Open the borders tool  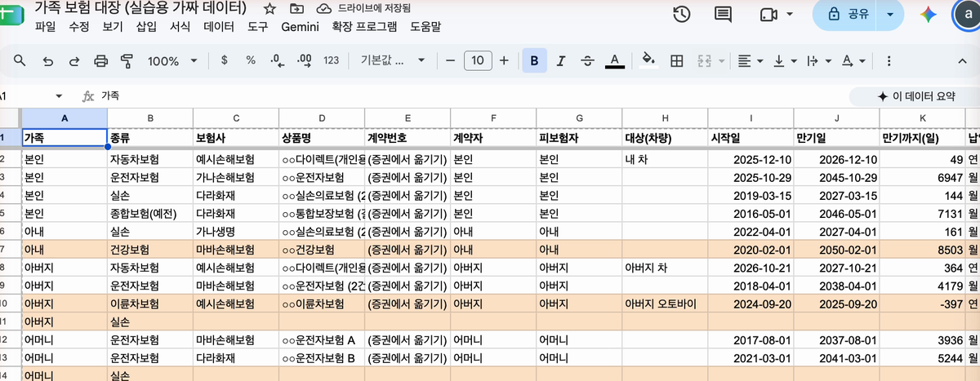[676, 60]
